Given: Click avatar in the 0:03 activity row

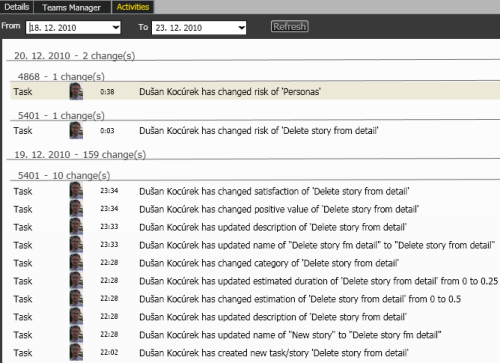Looking at the screenshot, I should 76,131.
